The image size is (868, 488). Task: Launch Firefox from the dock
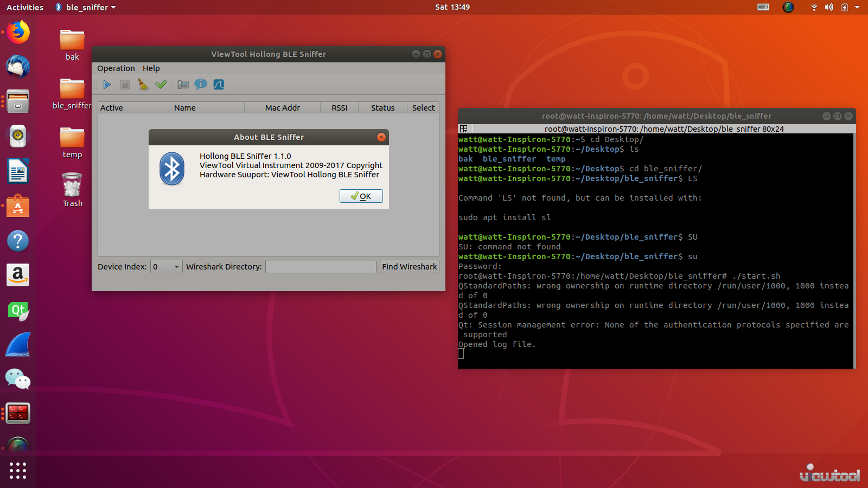[x=18, y=32]
